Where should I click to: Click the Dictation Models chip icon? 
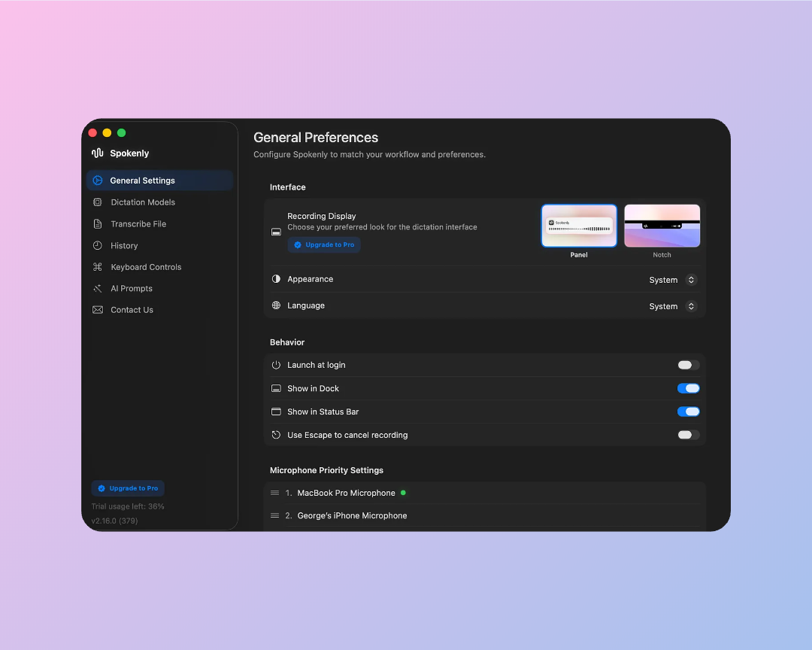click(x=97, y=202)
